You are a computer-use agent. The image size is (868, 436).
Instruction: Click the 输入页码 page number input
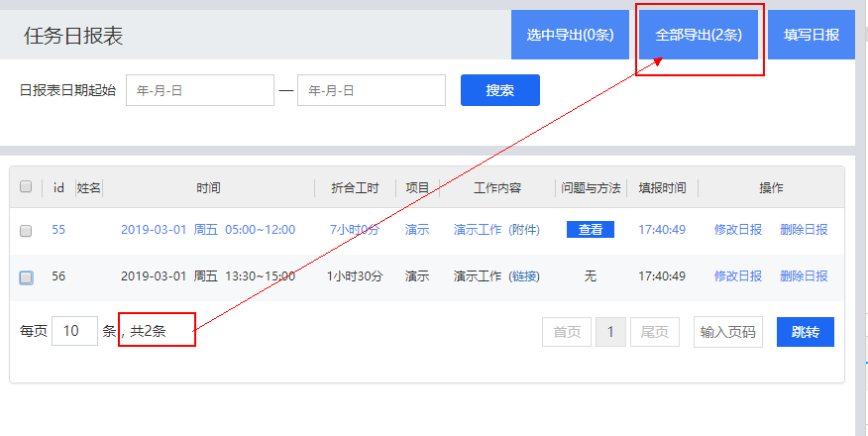[x=728, y=332]
